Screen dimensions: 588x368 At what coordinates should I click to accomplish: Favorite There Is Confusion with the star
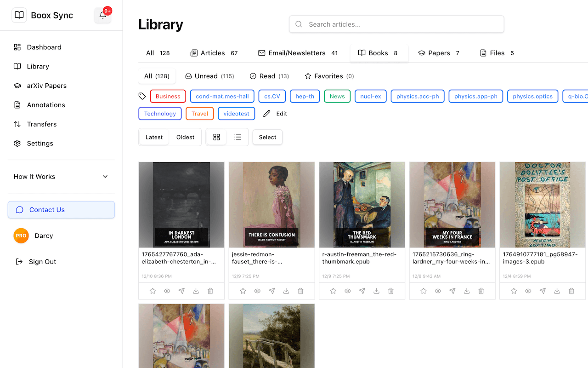(243, 291)
